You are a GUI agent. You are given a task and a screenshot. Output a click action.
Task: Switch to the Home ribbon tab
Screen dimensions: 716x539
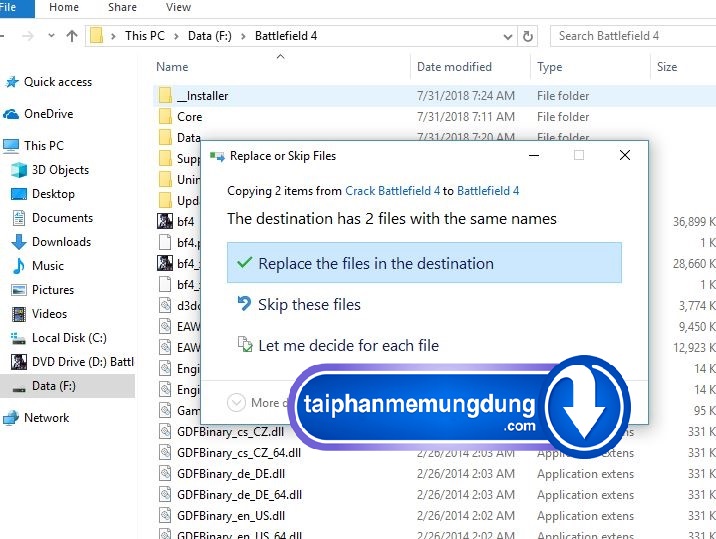click(x=64, y=8)
